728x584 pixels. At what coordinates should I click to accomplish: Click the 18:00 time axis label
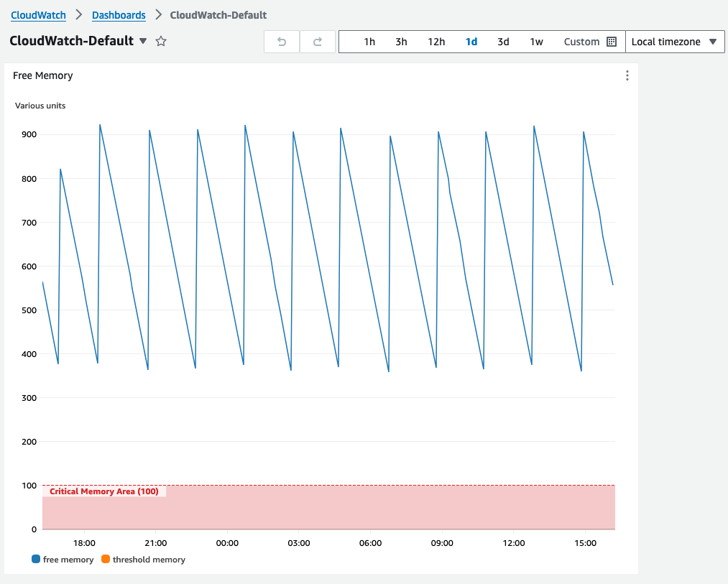click(x=84, y=543)
